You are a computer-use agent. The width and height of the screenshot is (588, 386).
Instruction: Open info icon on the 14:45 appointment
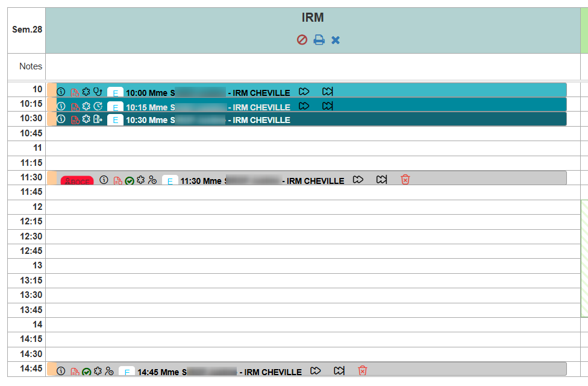pyautogui.click(x=61, y=371)
